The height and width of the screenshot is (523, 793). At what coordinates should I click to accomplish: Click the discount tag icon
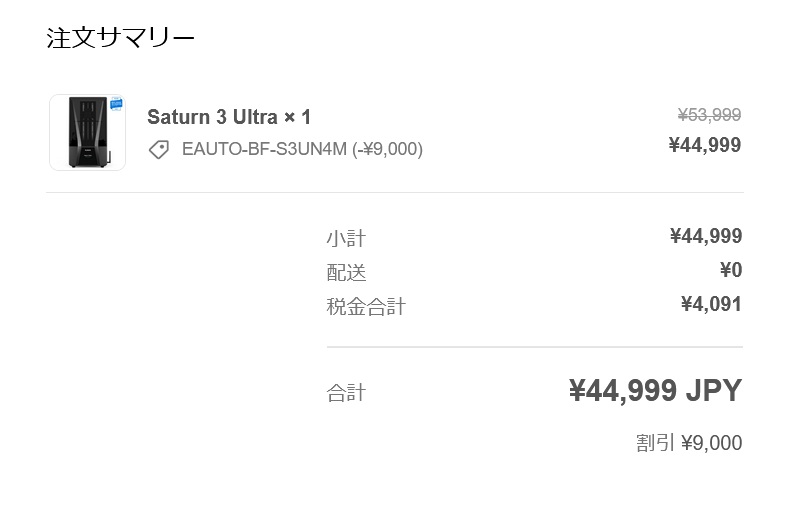[x=158, y=150]
